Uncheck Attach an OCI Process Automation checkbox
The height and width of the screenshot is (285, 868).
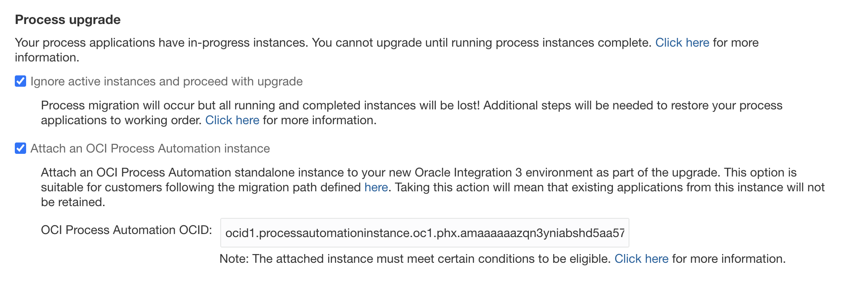tap(20, 149)
